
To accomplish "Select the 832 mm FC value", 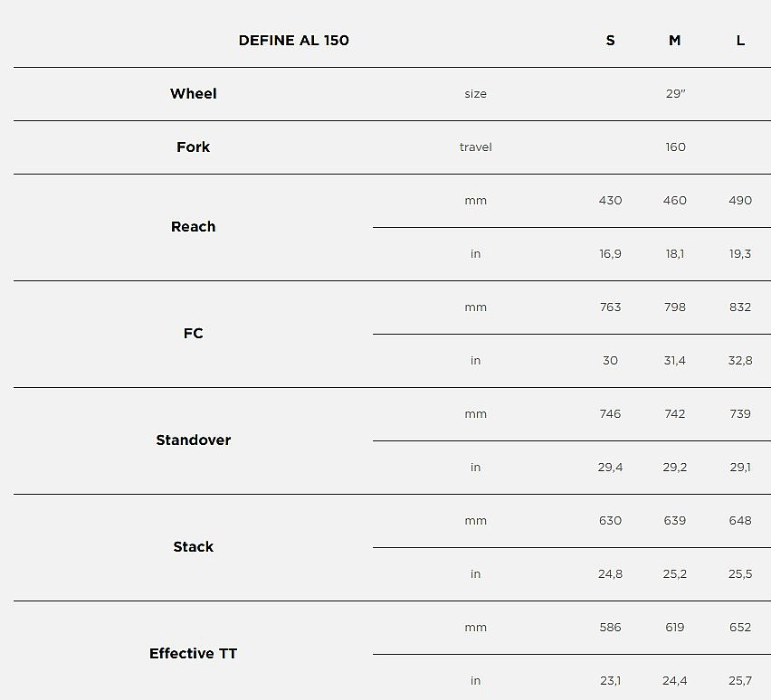I will 739,307.
